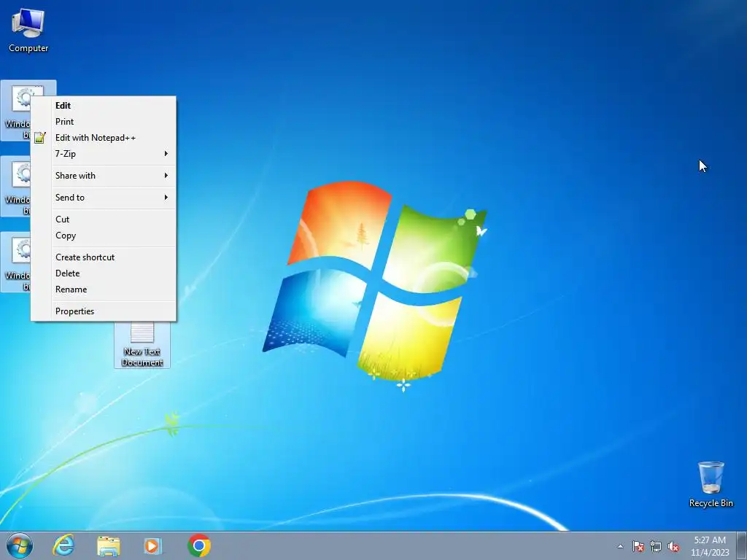This screenshot has width=747, height=560.
Task: Expand the 7-Zip submenu arrow
Action: 166,153
